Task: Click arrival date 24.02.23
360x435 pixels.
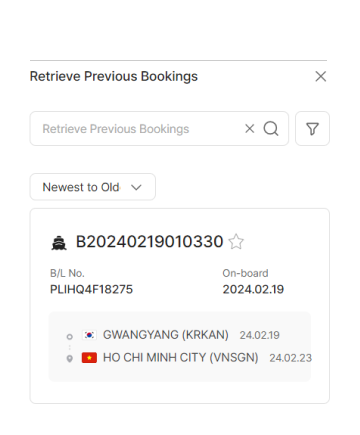Action: [290, 358]
